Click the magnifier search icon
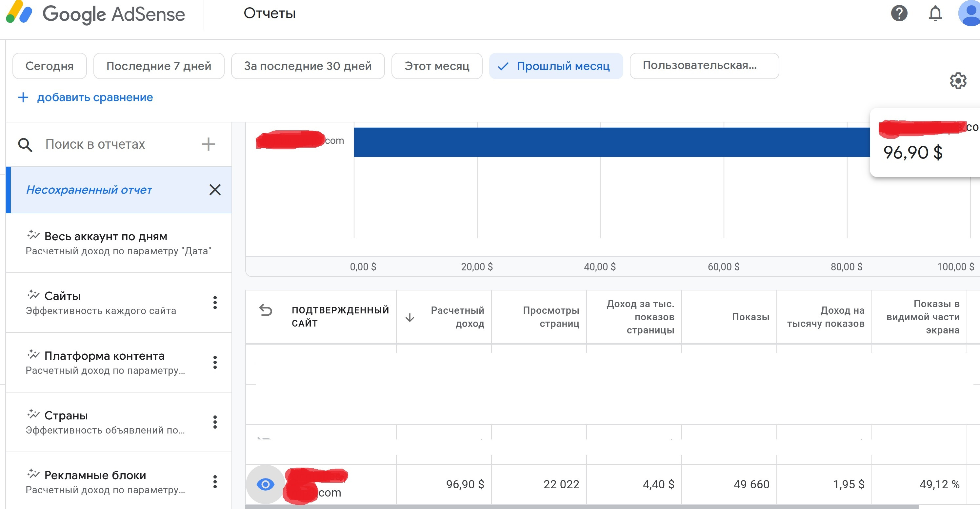Screen dimensions: 980x509 click(25, 145)
